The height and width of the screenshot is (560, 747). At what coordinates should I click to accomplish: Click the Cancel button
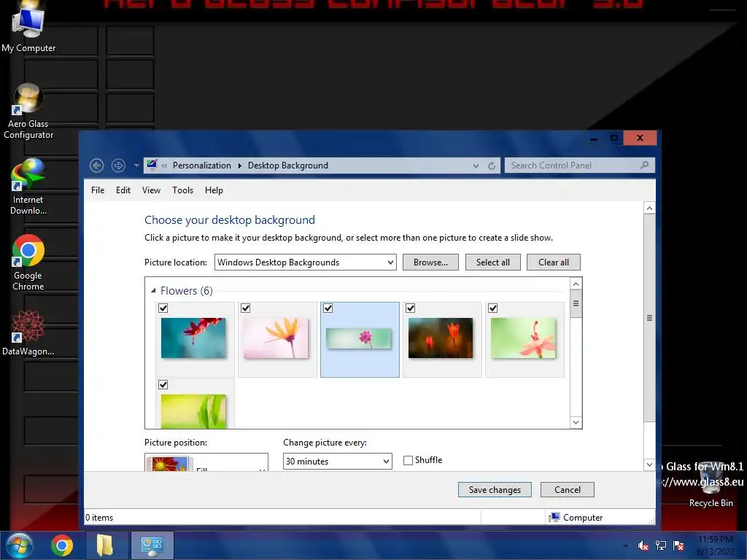coord(568,489)
